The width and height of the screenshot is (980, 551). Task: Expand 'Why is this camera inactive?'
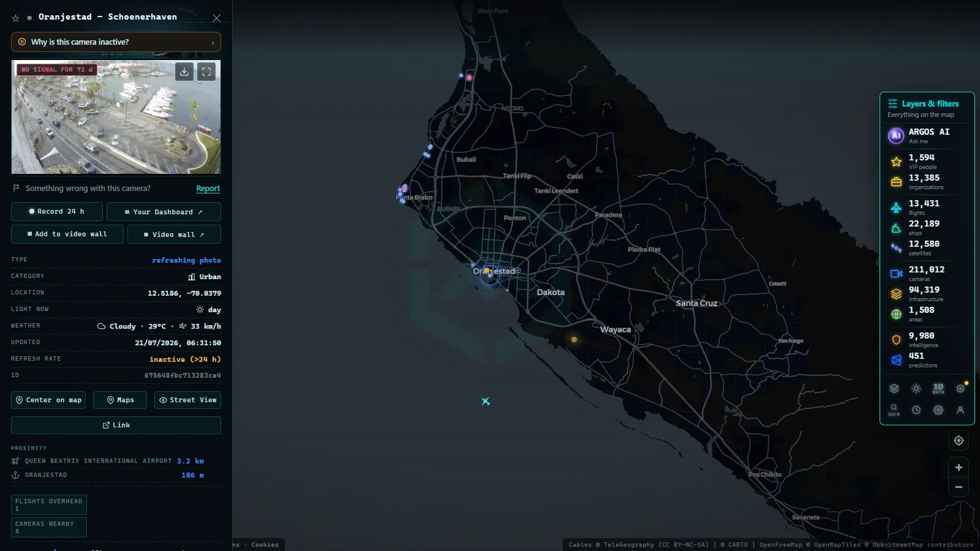coord(116,42)
